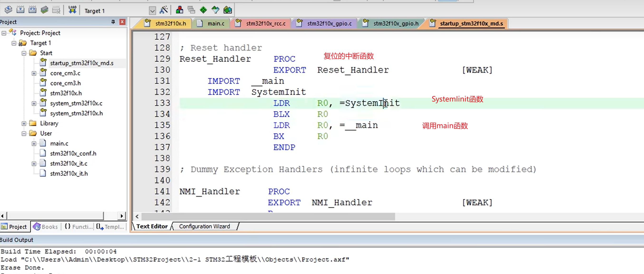The width and height of the screenshot is (644, 274).
Task: Click the Download (LOAD) to flash icon
Action: pyautogui.click(x=73, y=10)
